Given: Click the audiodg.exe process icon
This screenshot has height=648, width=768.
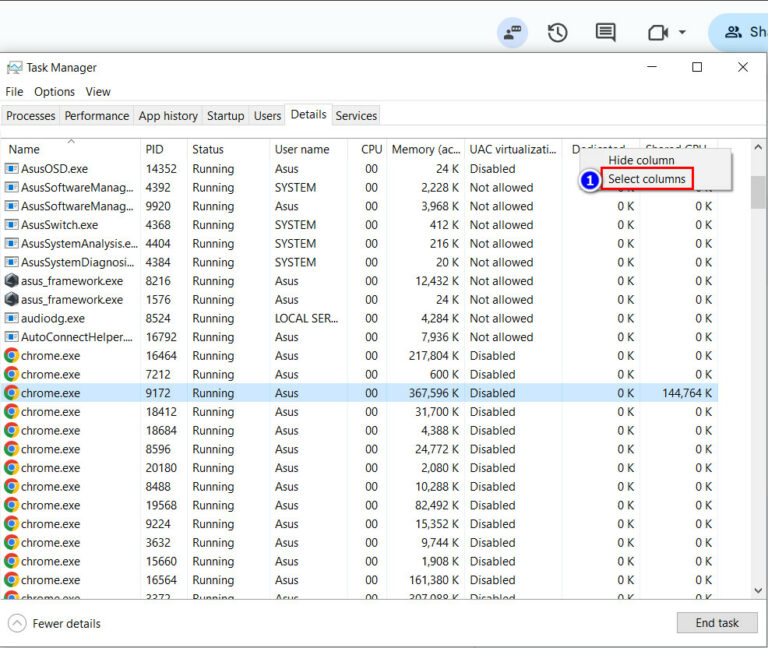Looking at the screenshot, I should click(12, 318).
